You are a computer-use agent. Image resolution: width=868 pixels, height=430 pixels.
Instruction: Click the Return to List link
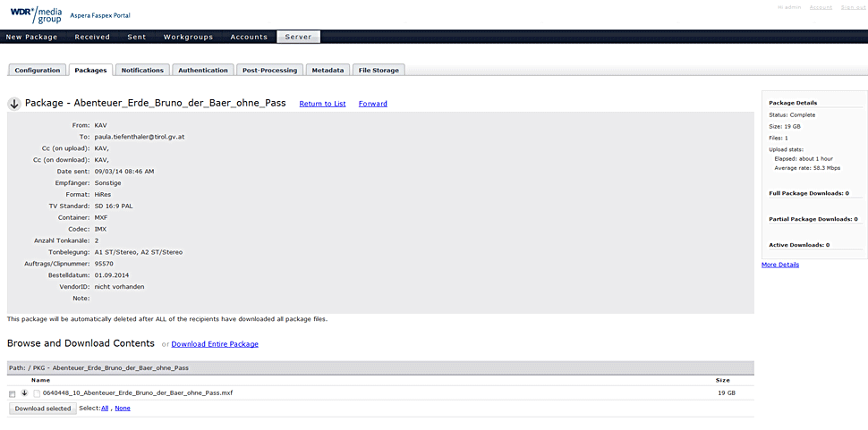tap(322, 104)
